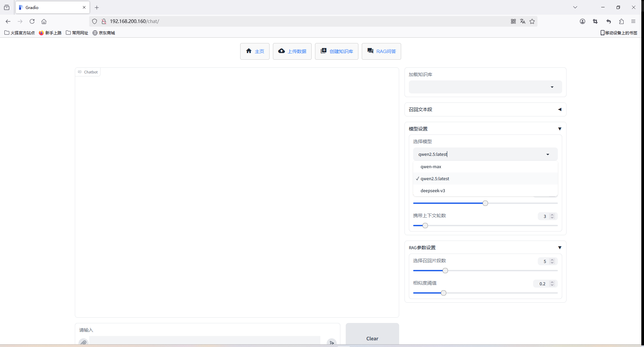The width and height of the screenshot is (644, 347).
Task: Reload the page with refresh icon
Action: coord(32,21)
